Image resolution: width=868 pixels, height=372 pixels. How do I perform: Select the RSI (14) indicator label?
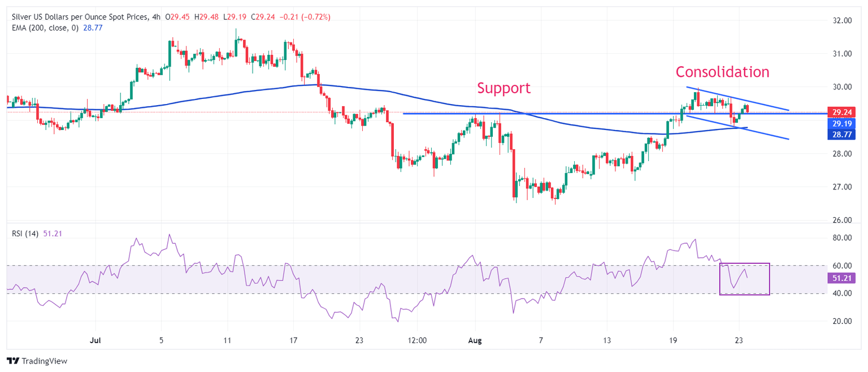pos(25,234)
